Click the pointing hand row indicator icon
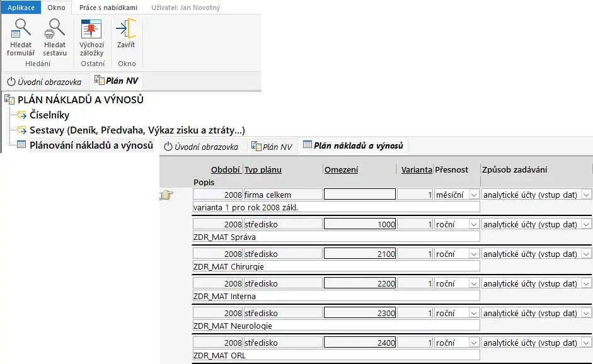 pos(166,195)
